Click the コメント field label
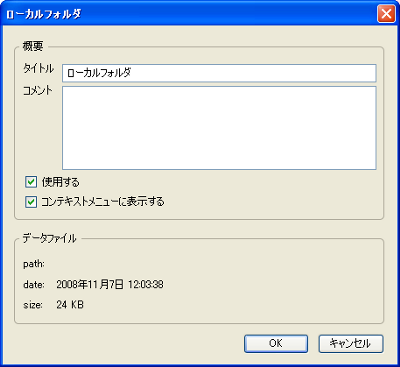 tap(38, 91)
